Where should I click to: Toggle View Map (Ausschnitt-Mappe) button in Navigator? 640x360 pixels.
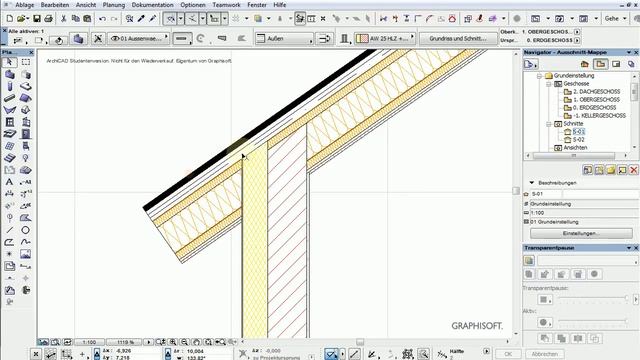coord(600,64)
